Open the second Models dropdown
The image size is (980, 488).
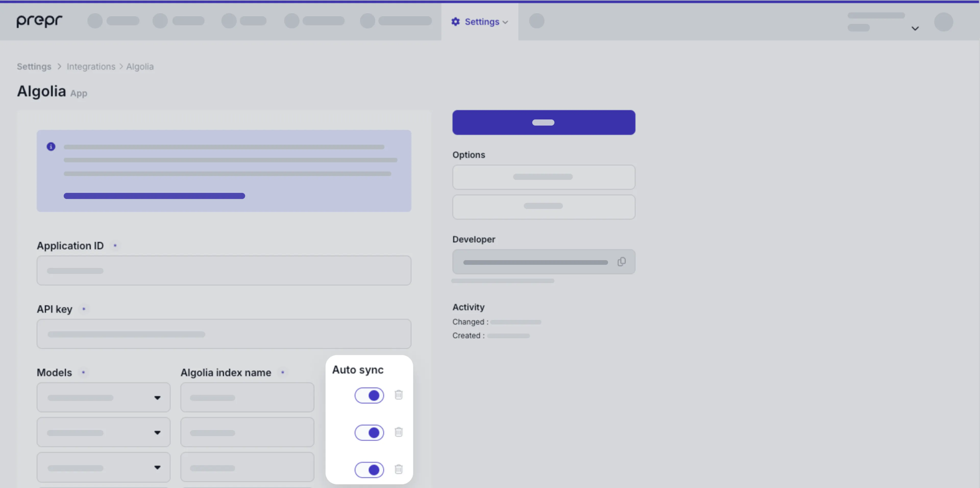point(103,432)
